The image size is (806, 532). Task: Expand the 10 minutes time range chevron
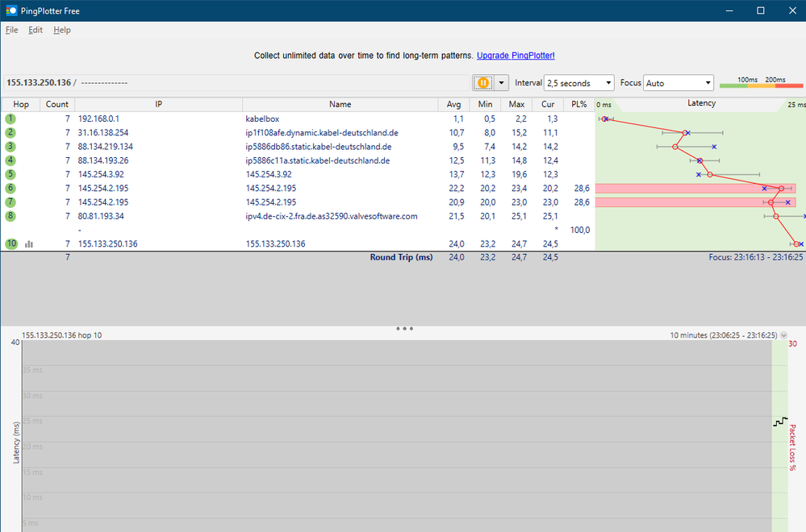coord(782,335)
